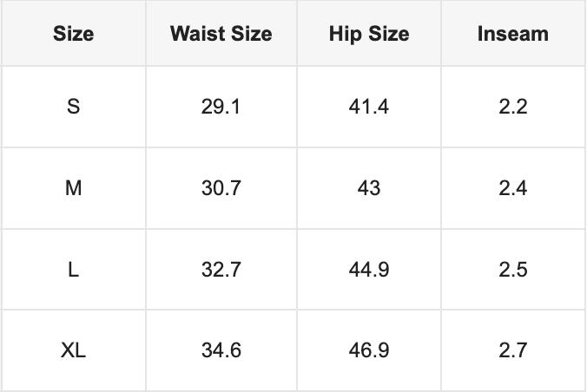Click hip value 41.4
Image resolution: width=587 pixels, height=392 pixels.
tap(369, 108)
